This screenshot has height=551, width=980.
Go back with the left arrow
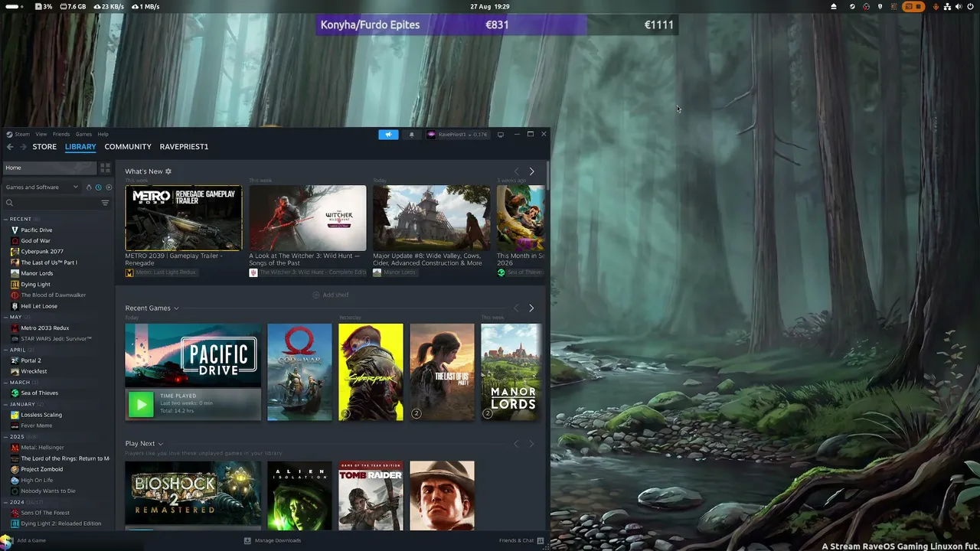pos(10,146)
